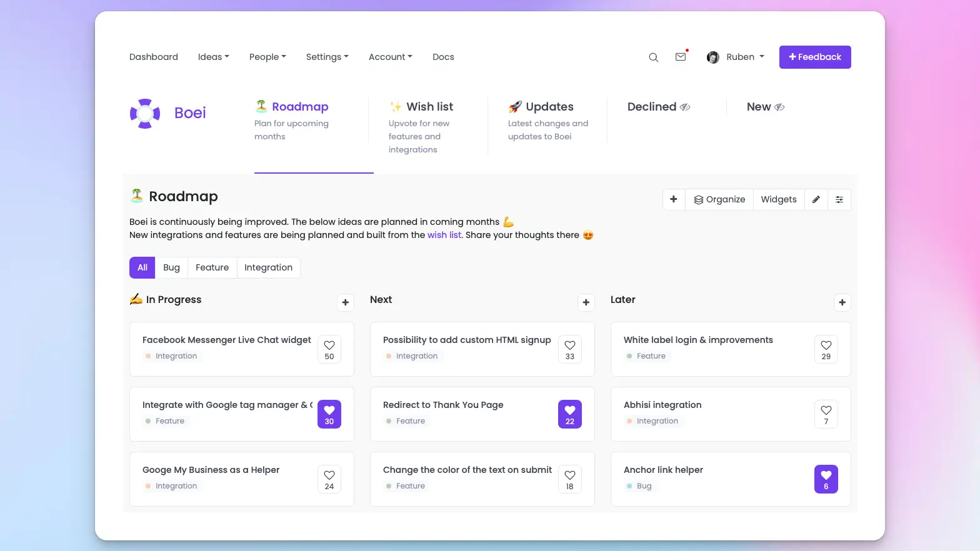980x551 pixels.
Task: Remove vote from Anchor link helper
Action: click(x=826, y=479)
